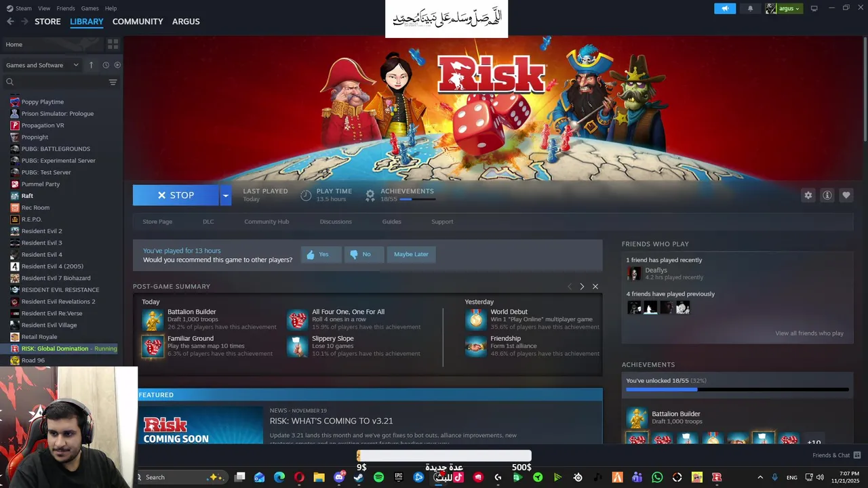Click the announcements megaphone button
868x488 pixels.
pyautogui.click(x=725, y=8)
